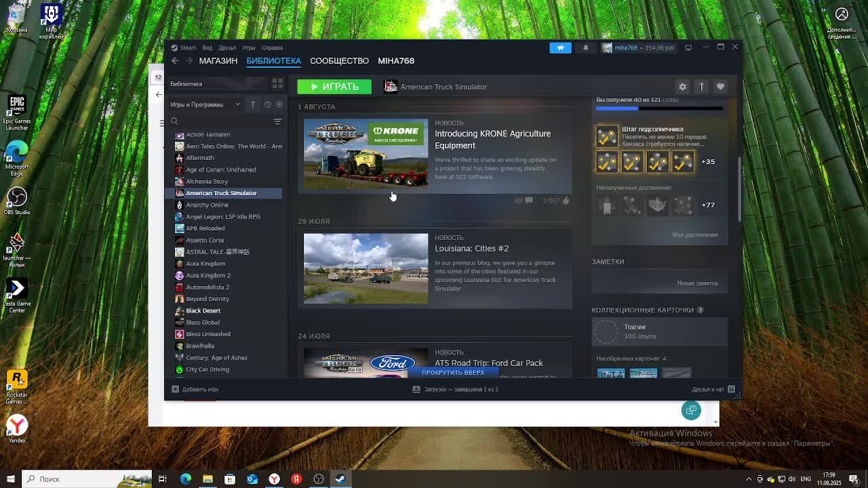This screenshot has width=868, height=488.
Task: Open the Справка menu
Action: 272,47
